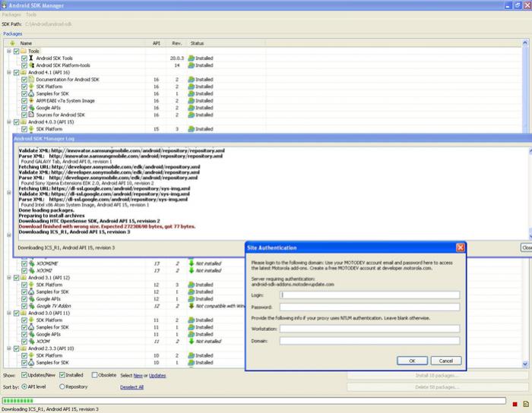Click the Delete packages button
The image size is (532, 413).
pyautogui.click(x=437, y=387)
